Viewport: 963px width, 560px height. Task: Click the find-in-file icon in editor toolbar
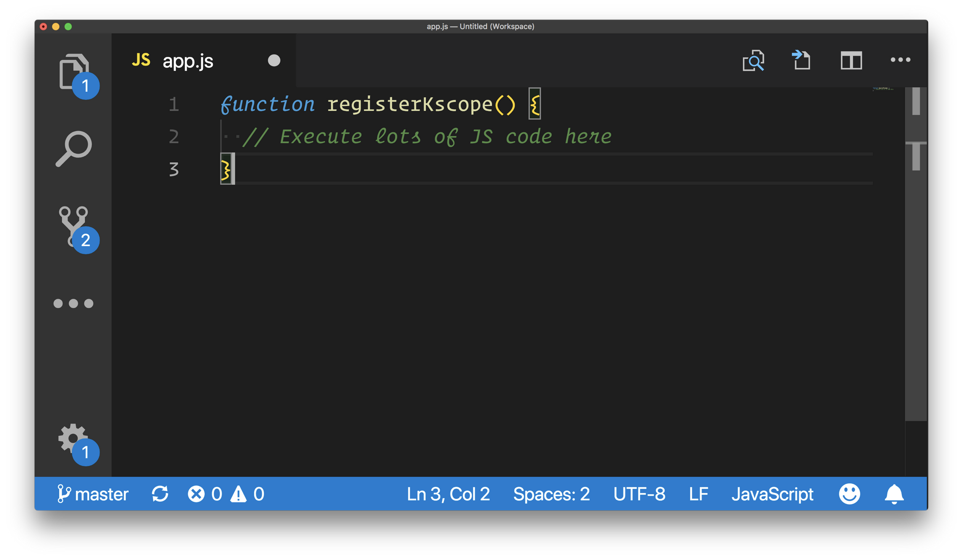(x=753, y=61)
